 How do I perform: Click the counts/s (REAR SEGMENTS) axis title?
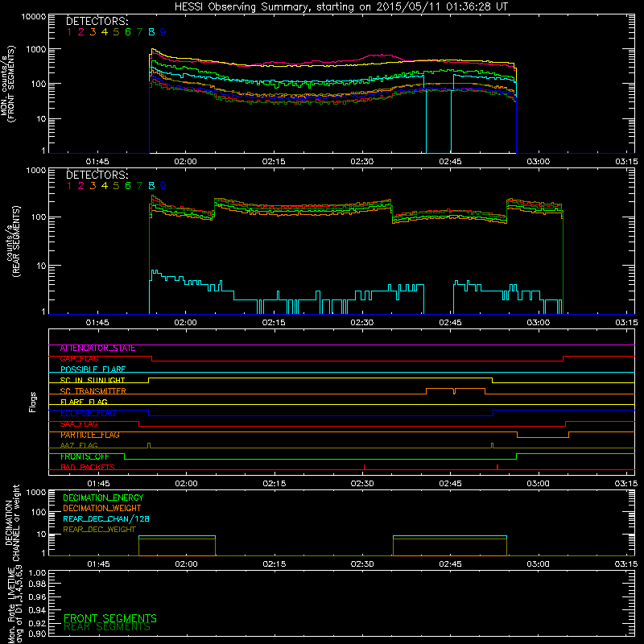click(12, 242)
